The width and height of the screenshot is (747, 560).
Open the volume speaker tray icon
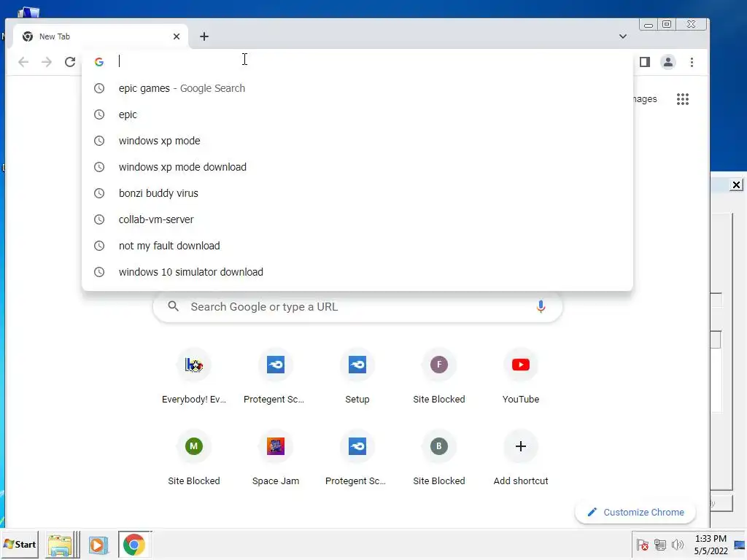[677, 545]
